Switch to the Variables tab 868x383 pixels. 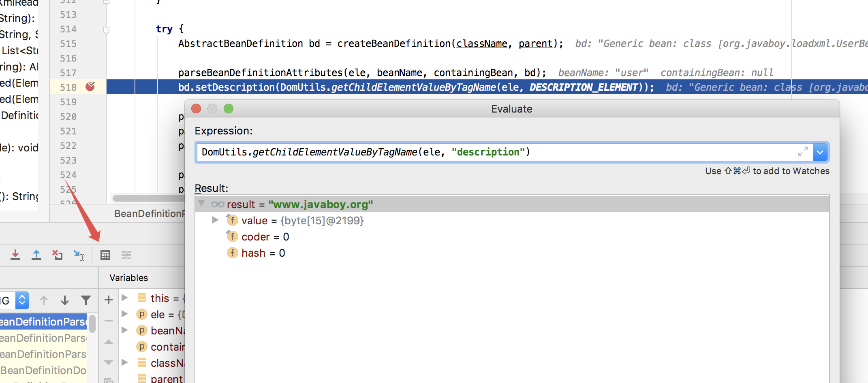128,278
